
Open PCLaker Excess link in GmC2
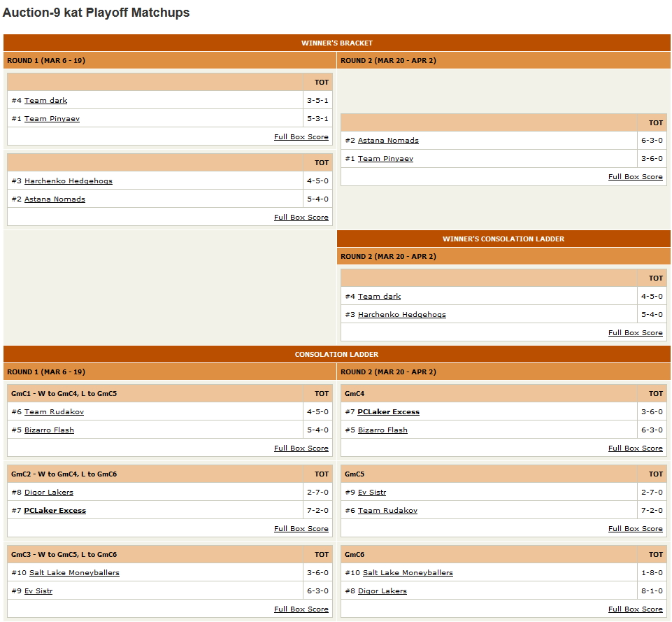(x=55, y=511)
